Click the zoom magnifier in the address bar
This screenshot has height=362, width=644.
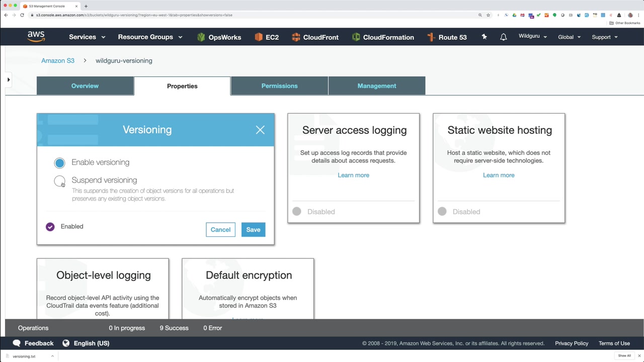click(480, 15)
